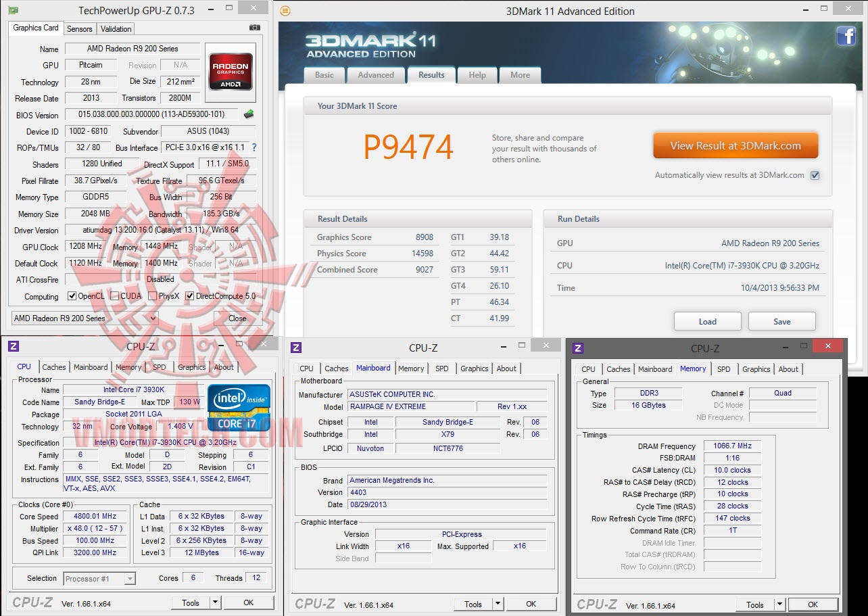
Task: Open the Basic tab in 3DMark 11
Action: (x=324, y=75)
